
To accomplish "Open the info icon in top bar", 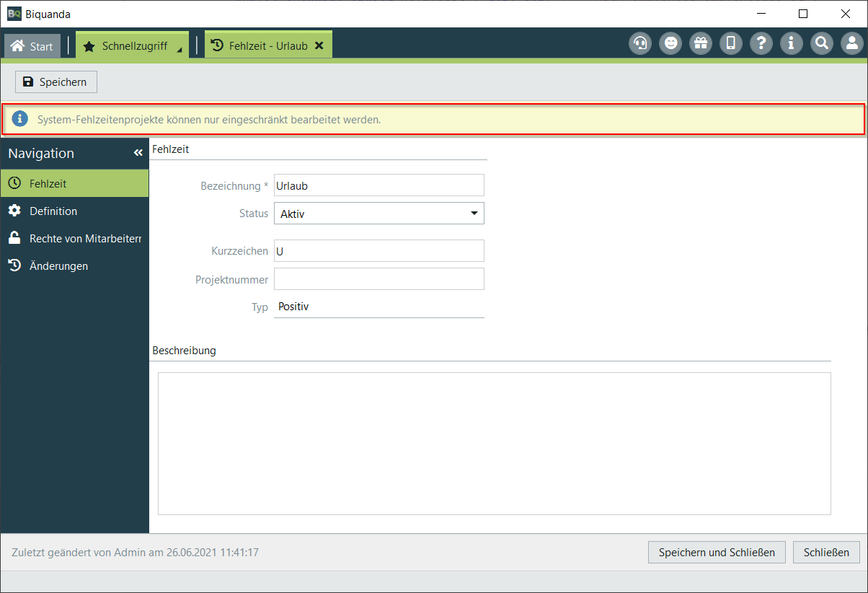I will (792, 44).
